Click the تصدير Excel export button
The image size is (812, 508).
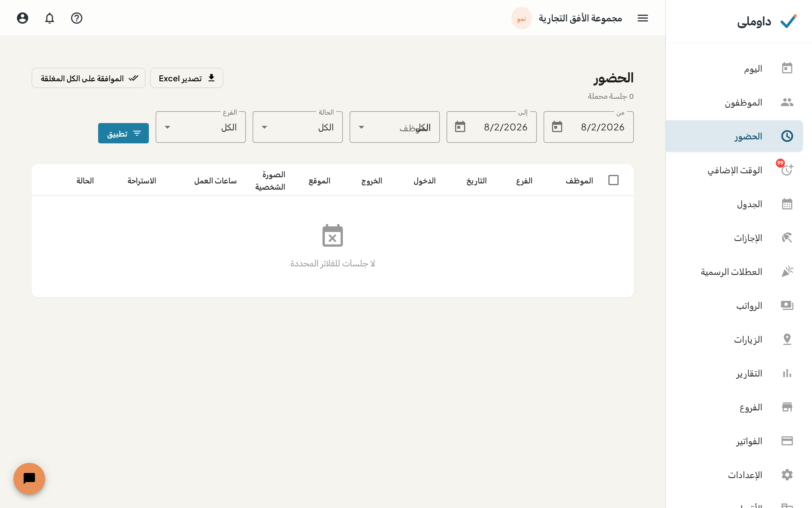(187, 78)
